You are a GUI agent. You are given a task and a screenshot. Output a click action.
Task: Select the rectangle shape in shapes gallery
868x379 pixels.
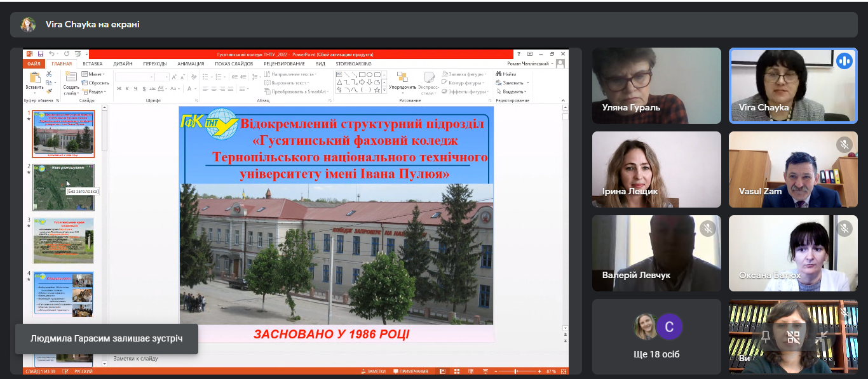362,74
